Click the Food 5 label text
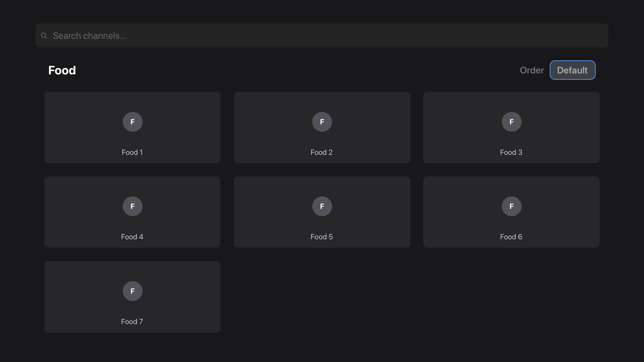 click(322, 237)
